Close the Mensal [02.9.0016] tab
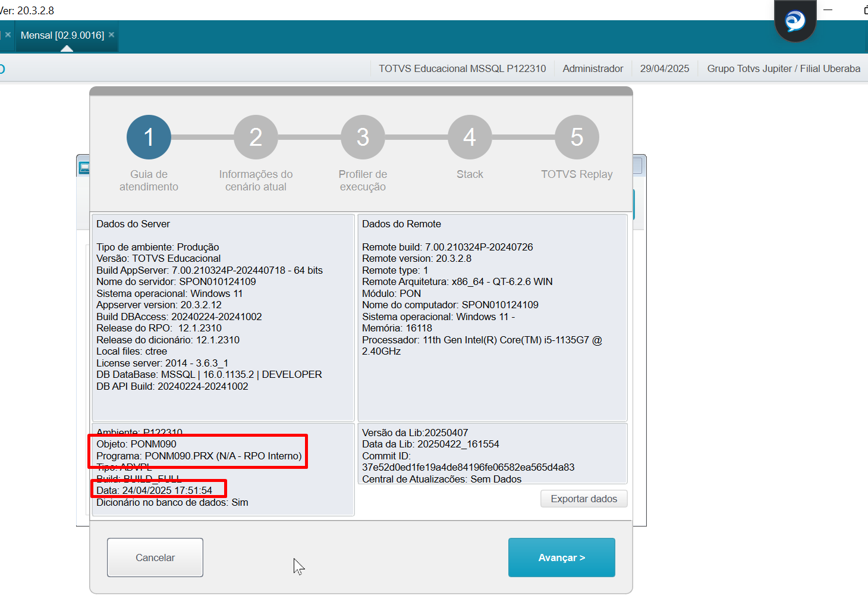This screenshot has width=868, height=595. [x=111, y=35]
